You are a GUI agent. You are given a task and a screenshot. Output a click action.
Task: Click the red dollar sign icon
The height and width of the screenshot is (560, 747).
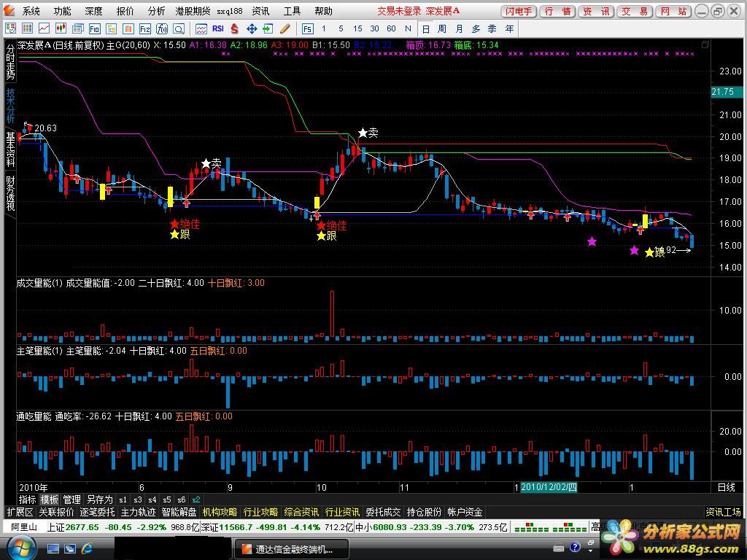pos(234,28)
